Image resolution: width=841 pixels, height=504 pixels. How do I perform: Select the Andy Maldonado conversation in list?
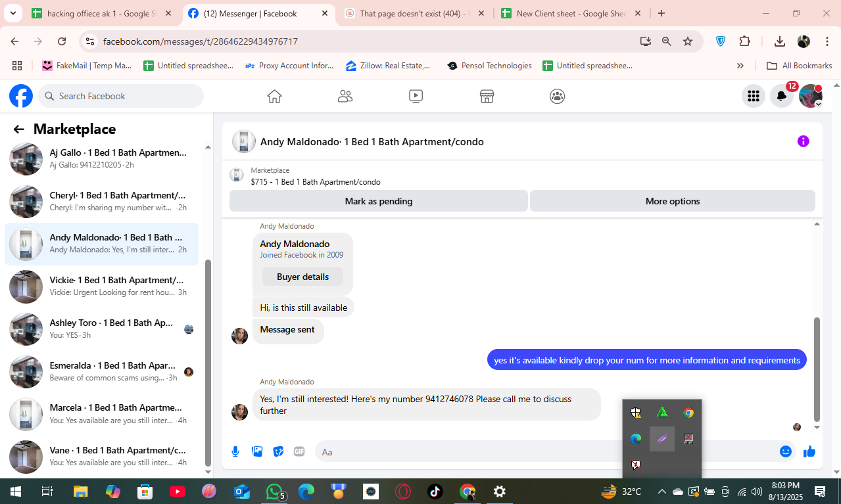point(102,244)
